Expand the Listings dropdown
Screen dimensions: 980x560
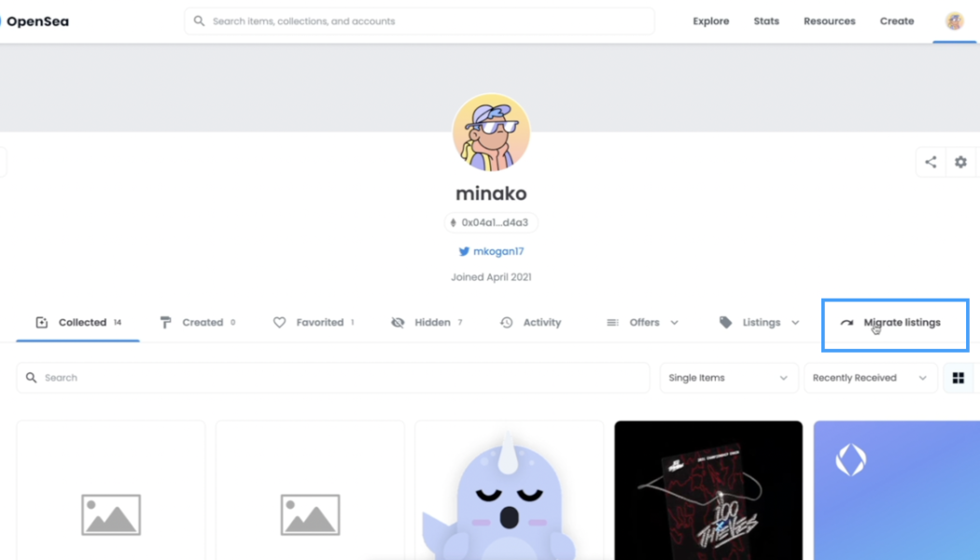click(x=760, y=323)
